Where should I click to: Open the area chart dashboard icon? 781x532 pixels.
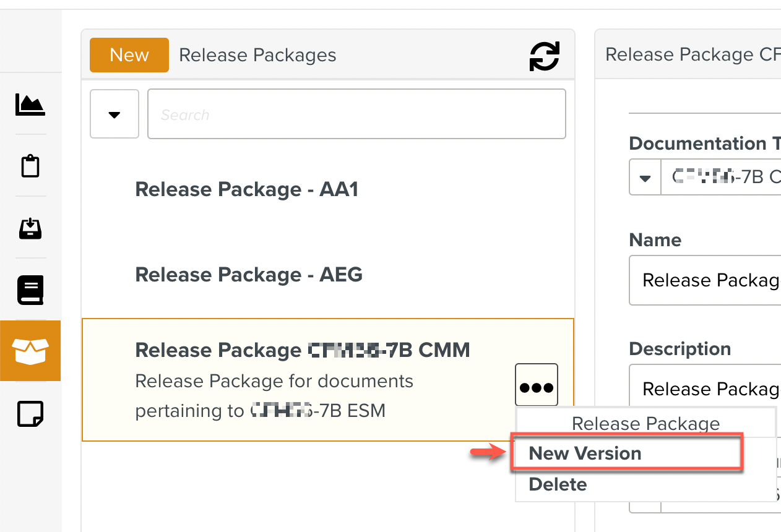click(x=30, y=104)
